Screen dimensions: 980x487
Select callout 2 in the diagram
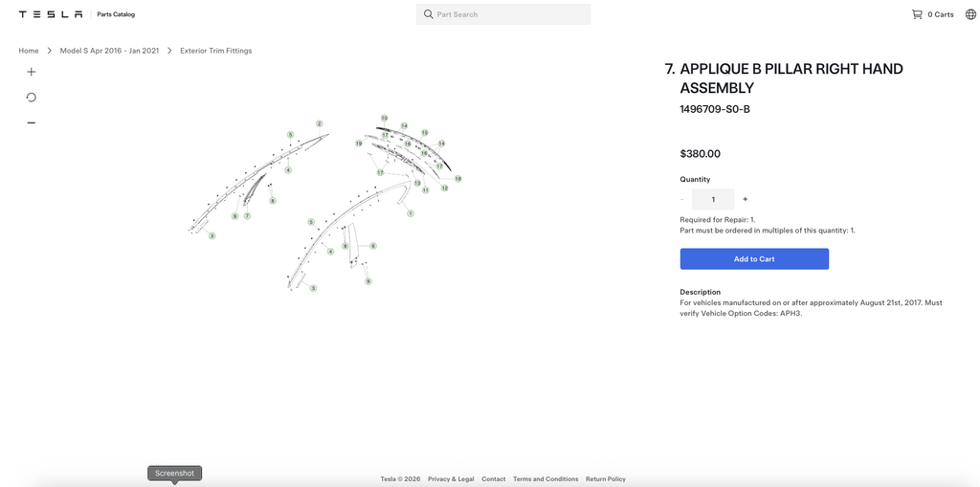(320, 123)
